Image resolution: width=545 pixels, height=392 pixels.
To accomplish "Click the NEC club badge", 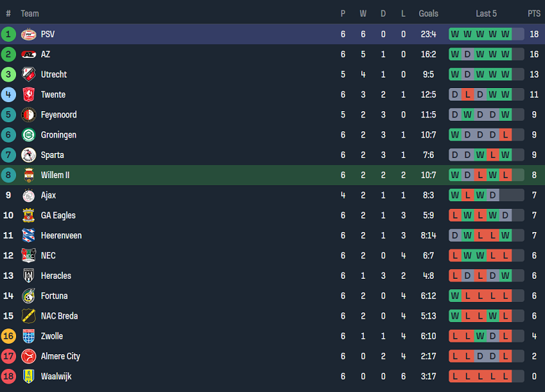I will tap(29, 256).
